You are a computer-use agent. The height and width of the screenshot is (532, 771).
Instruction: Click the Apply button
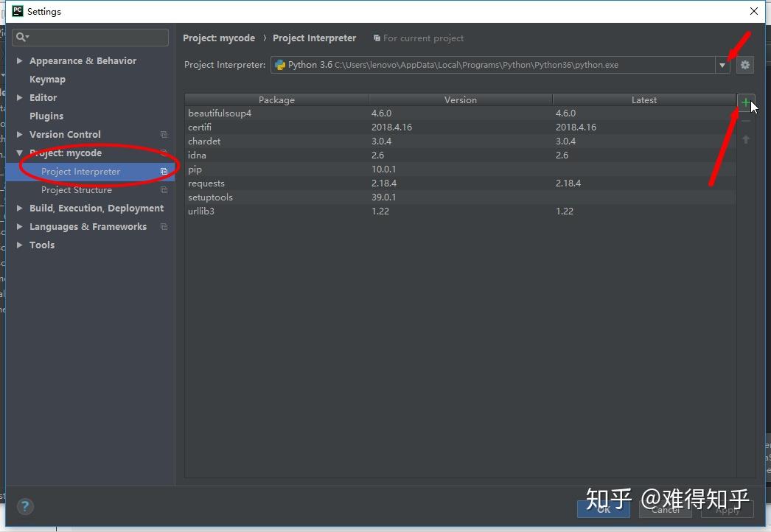pos(728,510)
